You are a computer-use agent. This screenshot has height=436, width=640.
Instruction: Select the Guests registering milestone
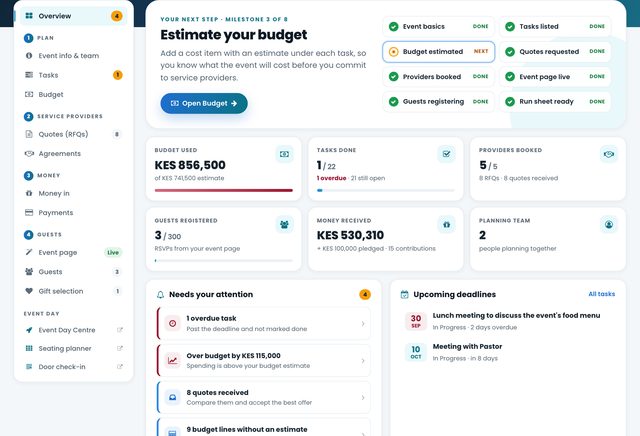click(x=438, y=101)
